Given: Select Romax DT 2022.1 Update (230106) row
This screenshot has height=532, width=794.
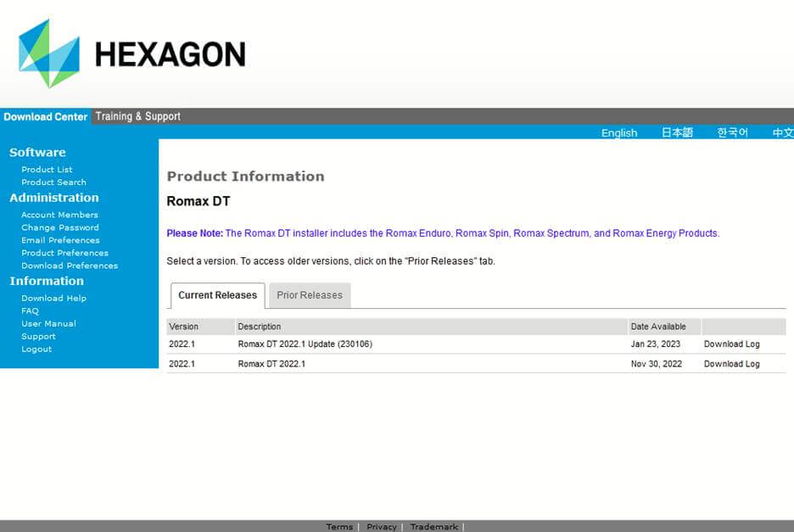Looking at the screenshot, I should 305,344.
